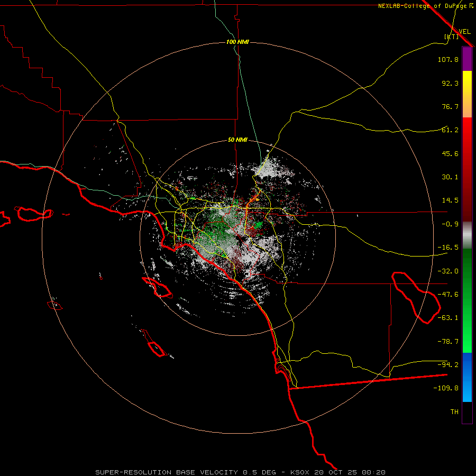Click the 45.6 value on the scale
Screen dimensions: 476x476
pos(450,153)
